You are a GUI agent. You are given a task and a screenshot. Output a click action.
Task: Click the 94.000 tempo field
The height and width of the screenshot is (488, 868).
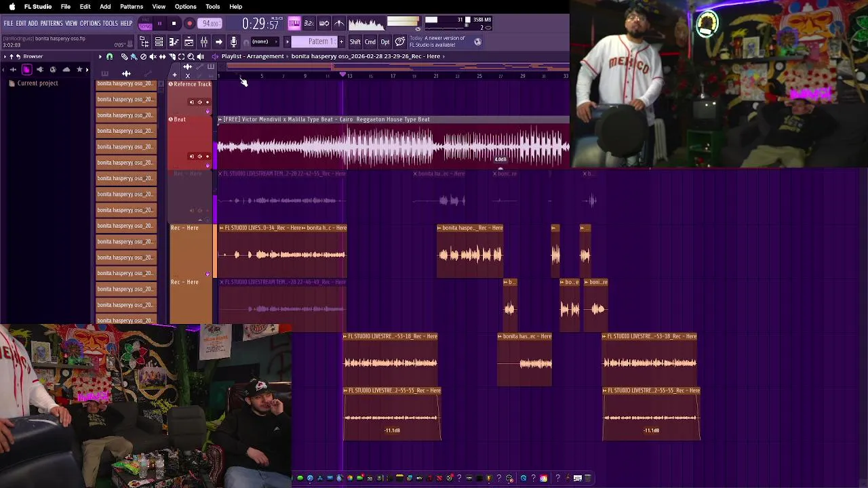pos(210,24)
